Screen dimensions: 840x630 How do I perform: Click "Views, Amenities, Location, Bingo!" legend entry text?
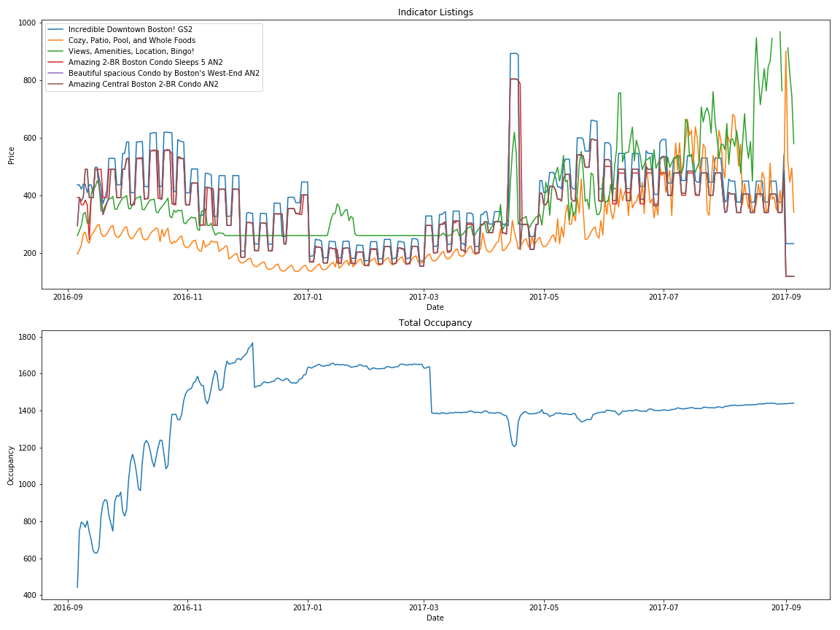pos(131,52)
